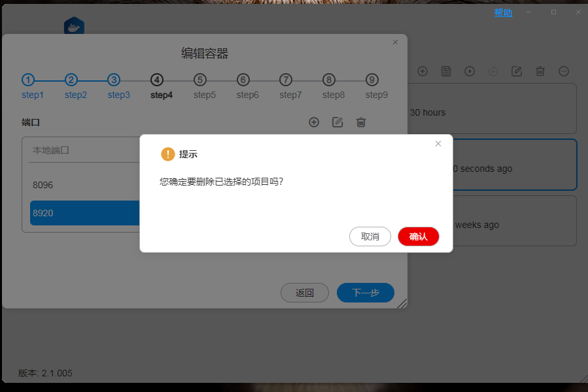Select container card showing seconds ago
Viewport: 588px width, 392px height.
coord(515,165)
